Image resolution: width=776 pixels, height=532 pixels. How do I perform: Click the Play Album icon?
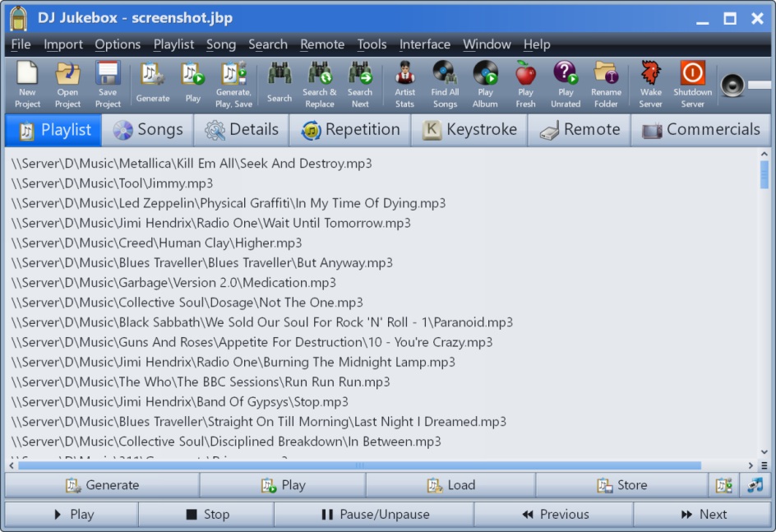(484, 82)
